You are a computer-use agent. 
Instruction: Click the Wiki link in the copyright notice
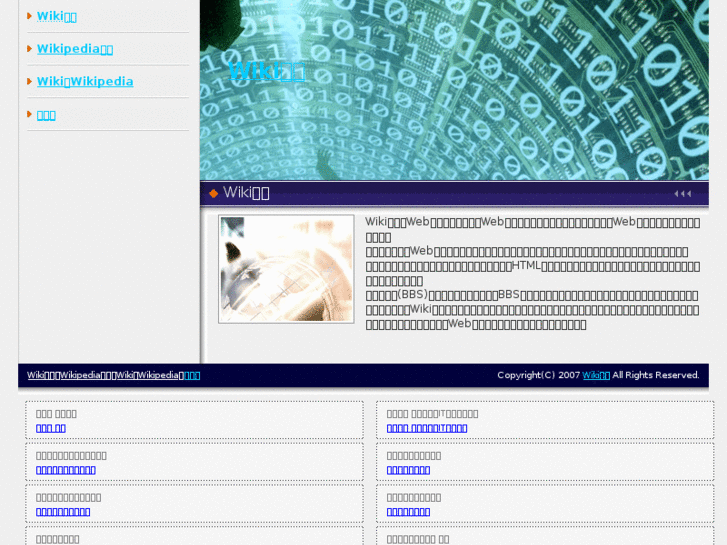click(x=596, y=375)
